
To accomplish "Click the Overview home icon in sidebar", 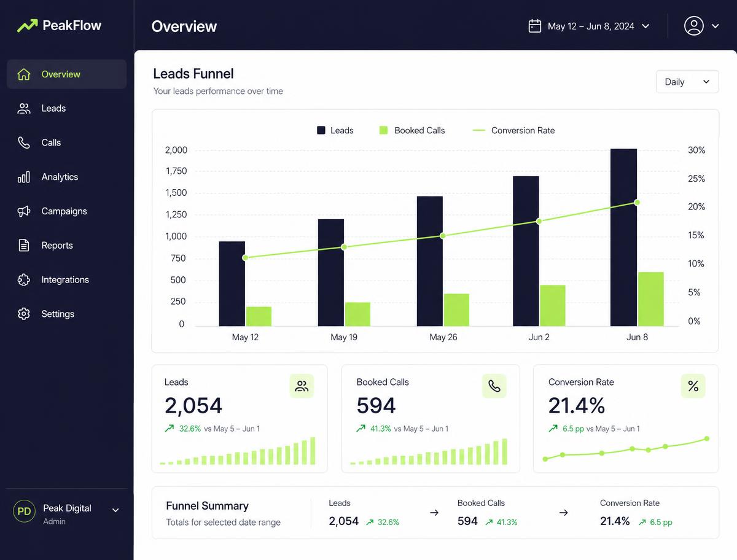I will click(24, 74).
